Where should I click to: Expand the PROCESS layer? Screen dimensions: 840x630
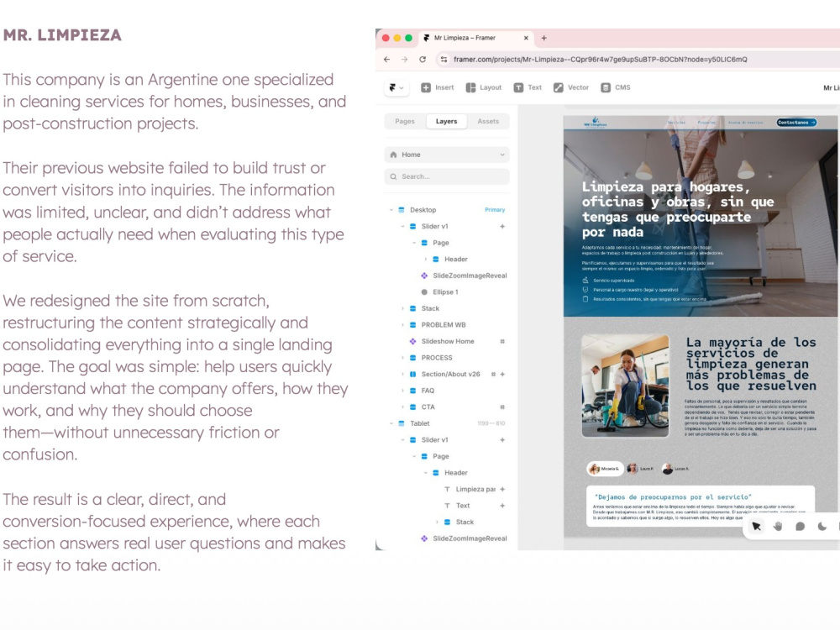[403, 358]
